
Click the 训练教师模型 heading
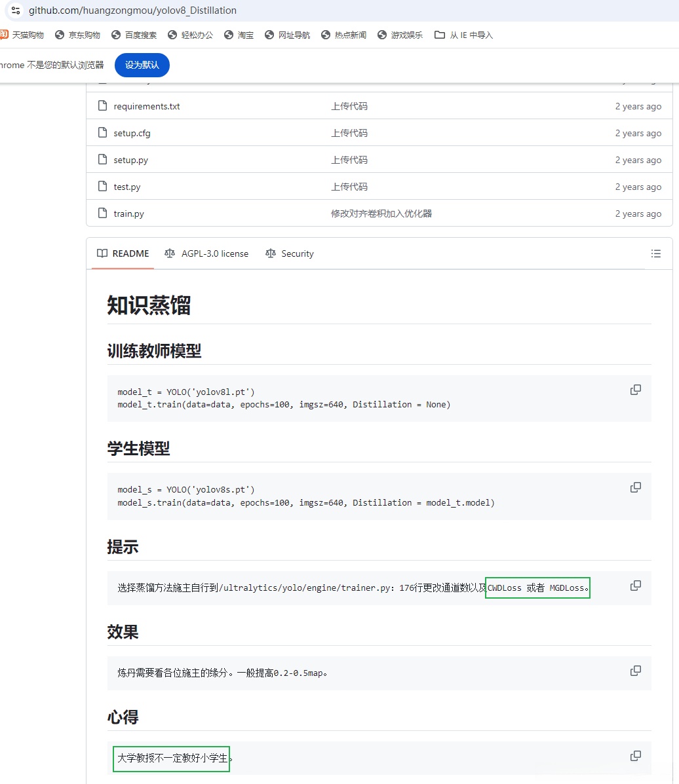coord(154,351)
